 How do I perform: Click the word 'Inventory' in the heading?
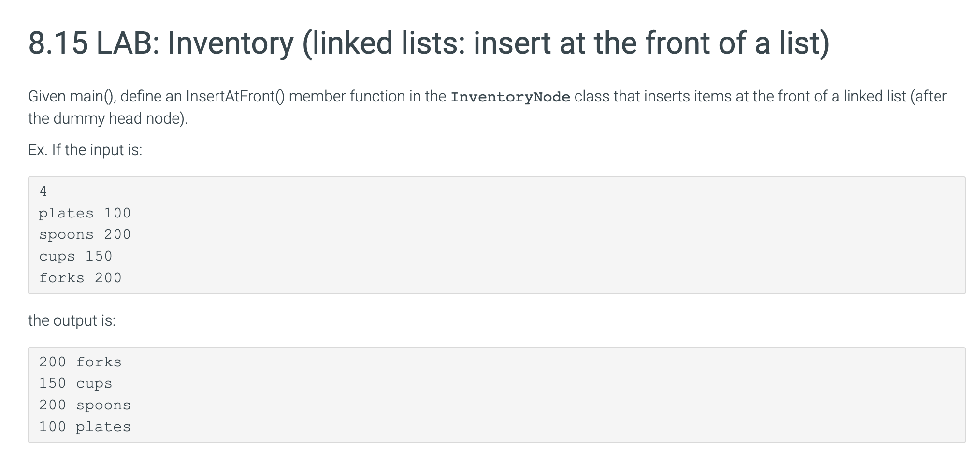pos(231,43)
